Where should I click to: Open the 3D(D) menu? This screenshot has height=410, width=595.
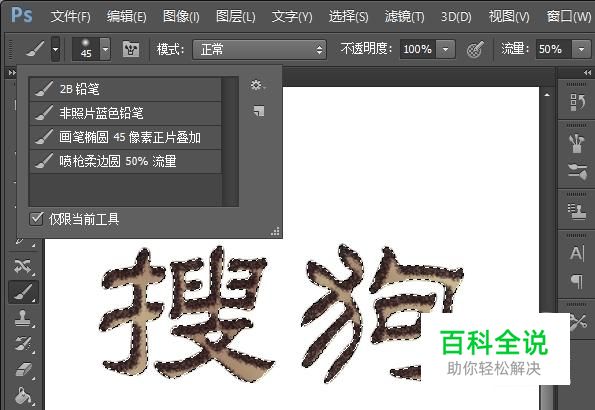tap(456, 17)
